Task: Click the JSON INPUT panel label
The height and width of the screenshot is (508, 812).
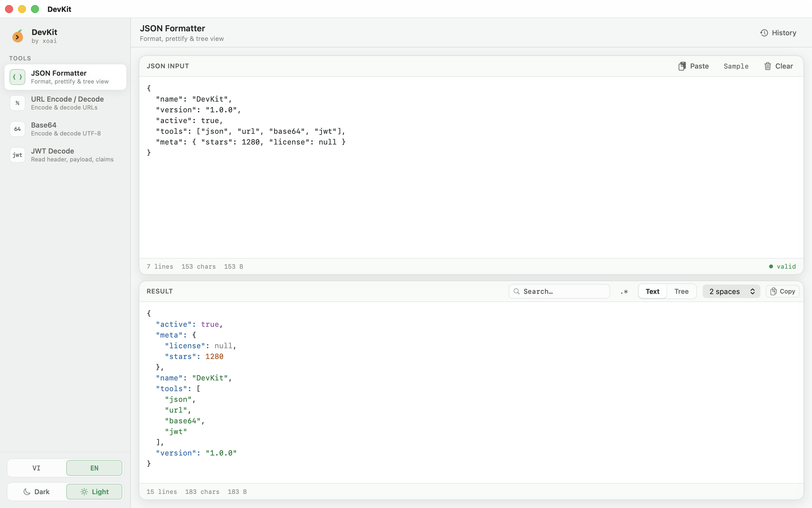Action: click(x=168, y=66)
